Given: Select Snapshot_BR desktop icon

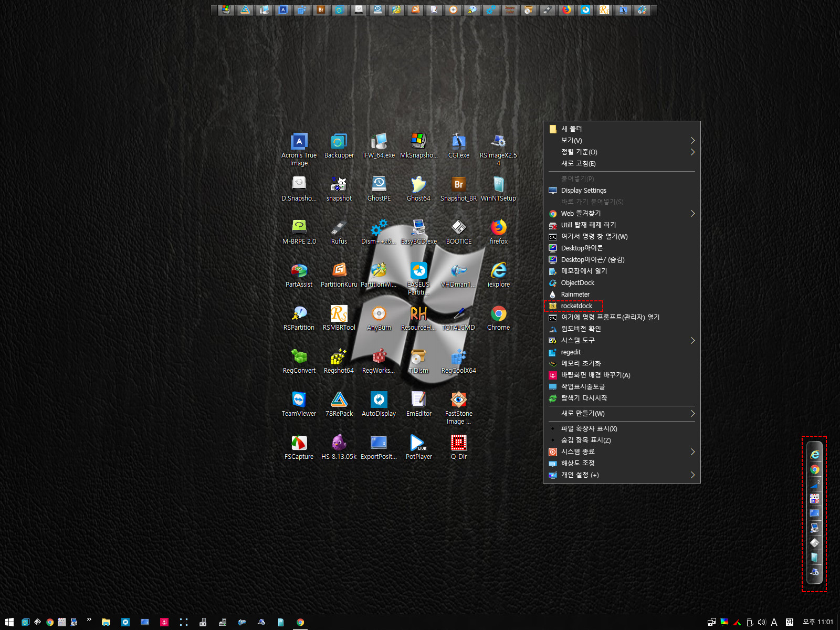Looking at the screenshot, I should [x=458, y=189].
